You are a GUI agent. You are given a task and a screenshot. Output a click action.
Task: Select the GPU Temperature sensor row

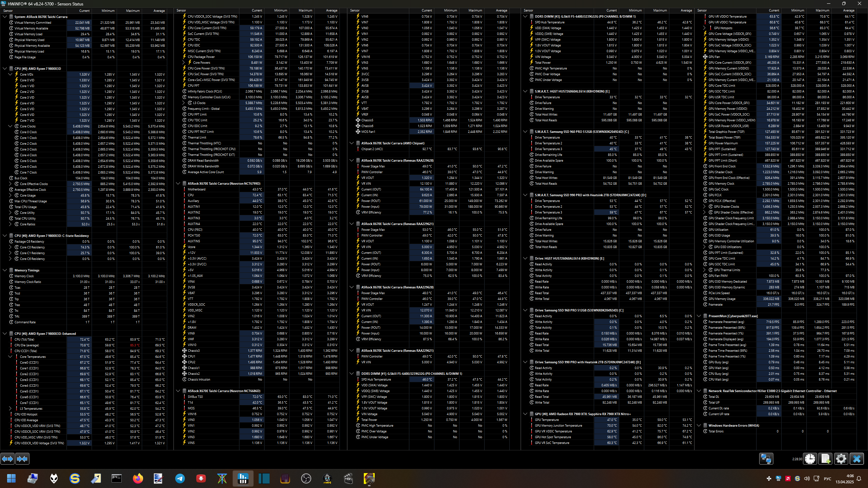pyautogui.click(x=547, y=420)
